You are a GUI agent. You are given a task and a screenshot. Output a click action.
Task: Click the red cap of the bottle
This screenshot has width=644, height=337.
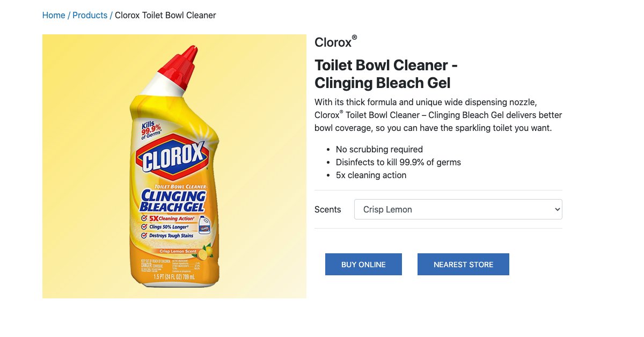point(181,64)
